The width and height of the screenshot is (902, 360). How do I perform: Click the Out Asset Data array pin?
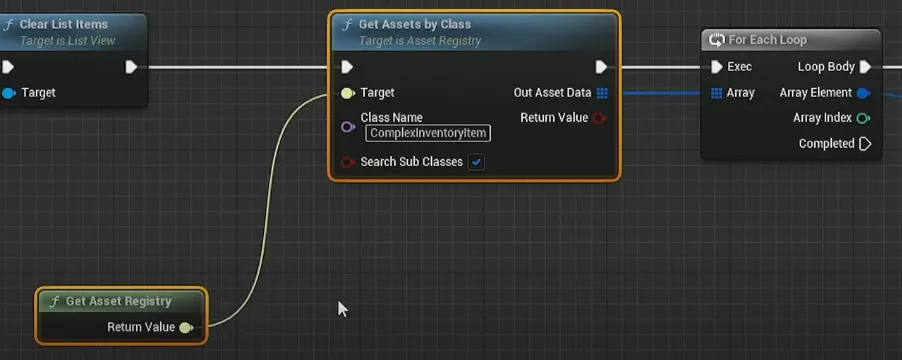[x=602, y=93]
